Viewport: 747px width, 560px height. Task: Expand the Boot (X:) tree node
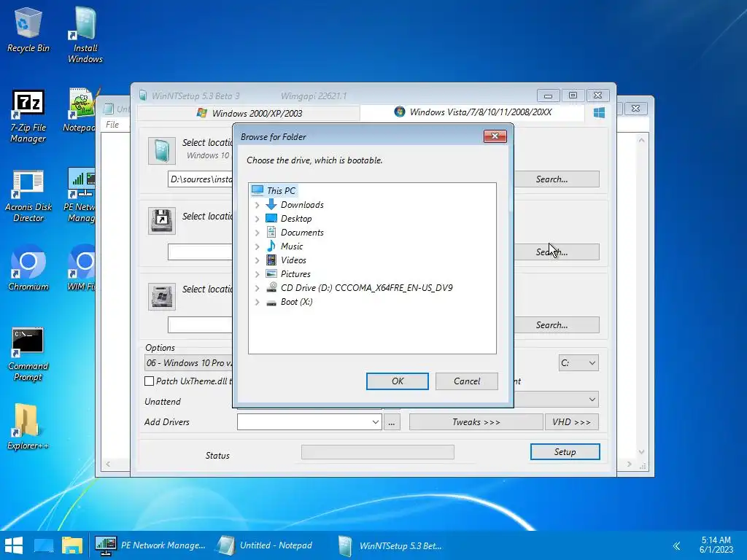pos(258,301)
